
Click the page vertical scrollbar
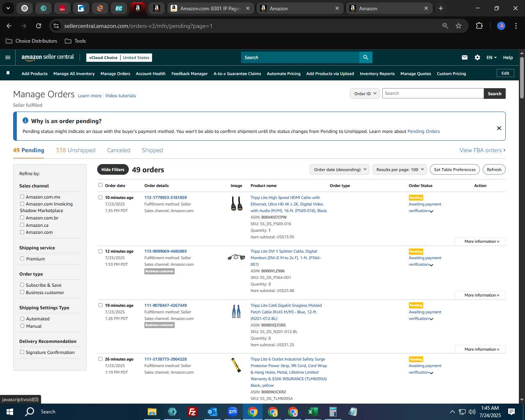[x=522, y=78]
